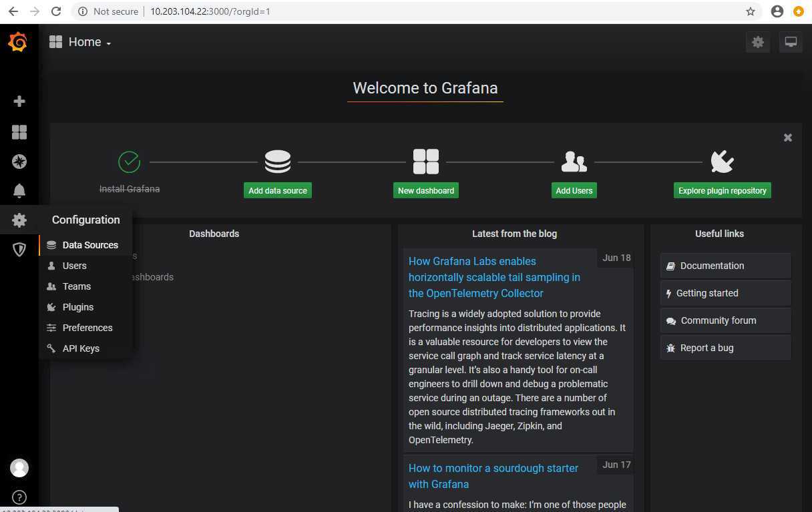Screen dimensions: 812x512
Task: Click the green New dashboard button
Action: click(426, 190)
